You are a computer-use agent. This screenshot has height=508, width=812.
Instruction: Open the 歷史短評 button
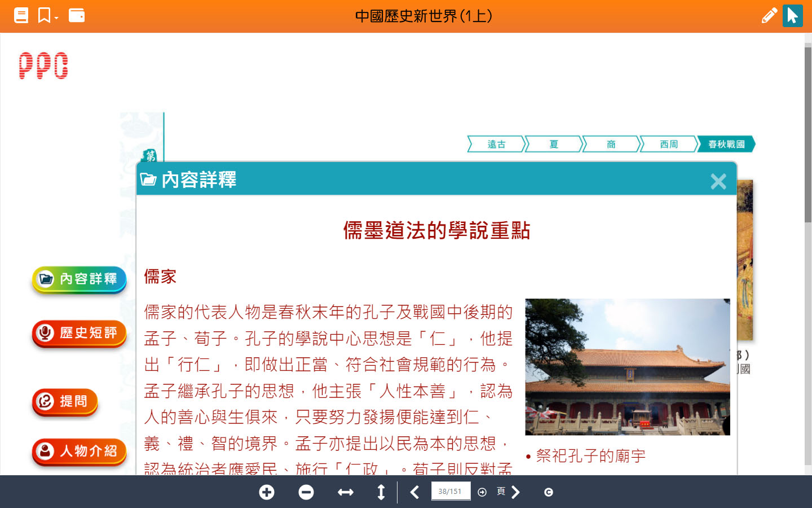click(80, 333)
